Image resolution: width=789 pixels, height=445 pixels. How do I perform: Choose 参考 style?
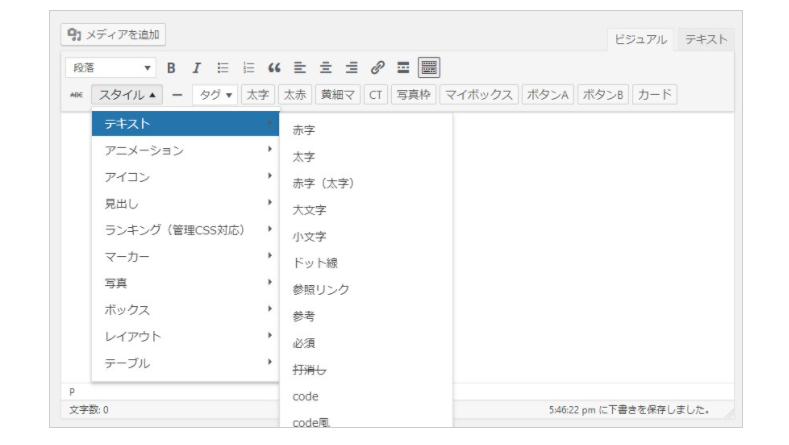[366, 316]
